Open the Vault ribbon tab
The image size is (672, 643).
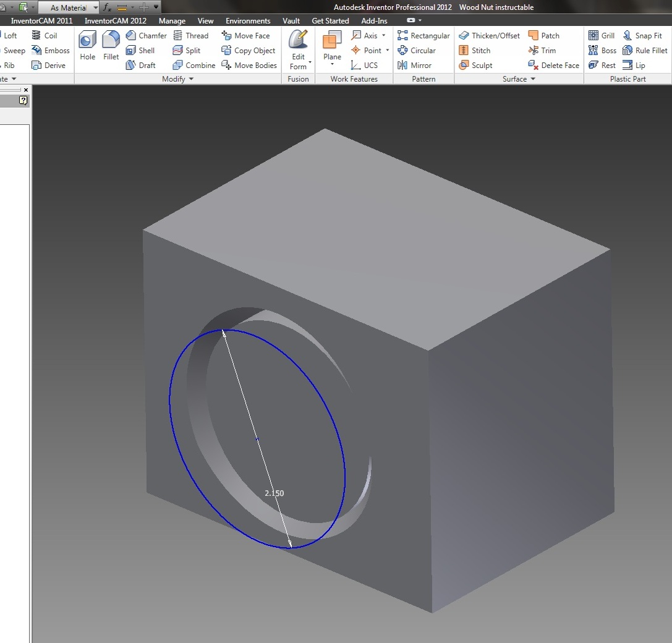point(291,20)
